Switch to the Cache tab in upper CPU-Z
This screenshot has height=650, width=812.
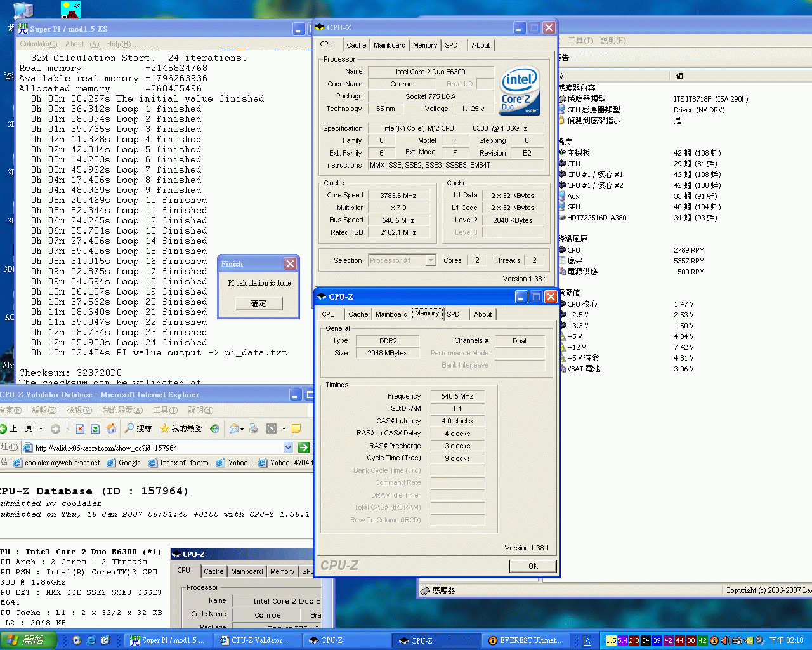click(x=356, y=45)
